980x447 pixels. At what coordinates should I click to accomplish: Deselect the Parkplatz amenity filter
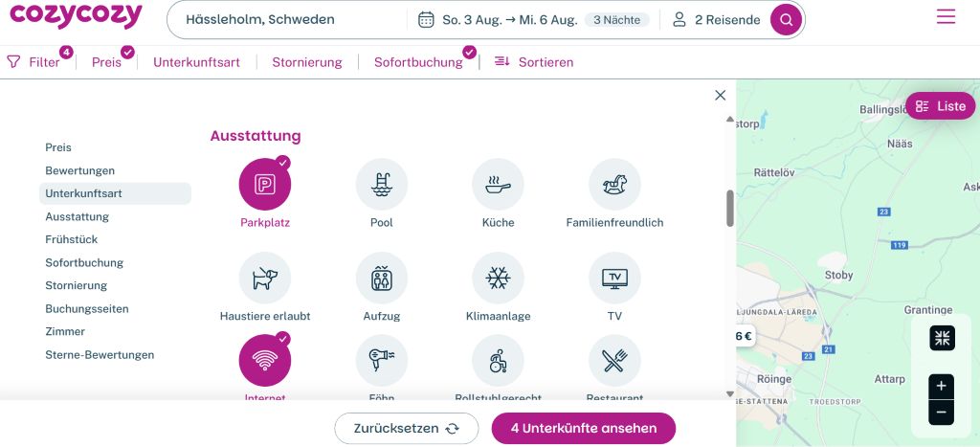(265, 185)
